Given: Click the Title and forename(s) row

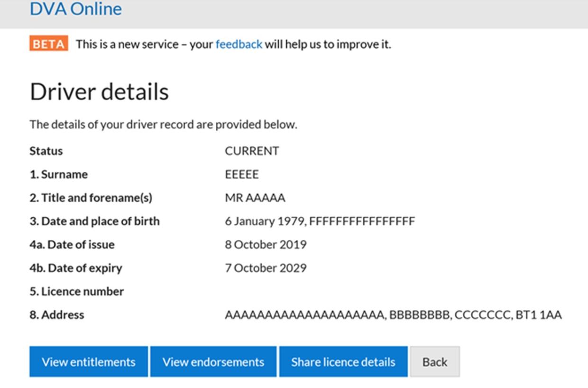Looking at the screenshot, I should [x=91, y=197].
